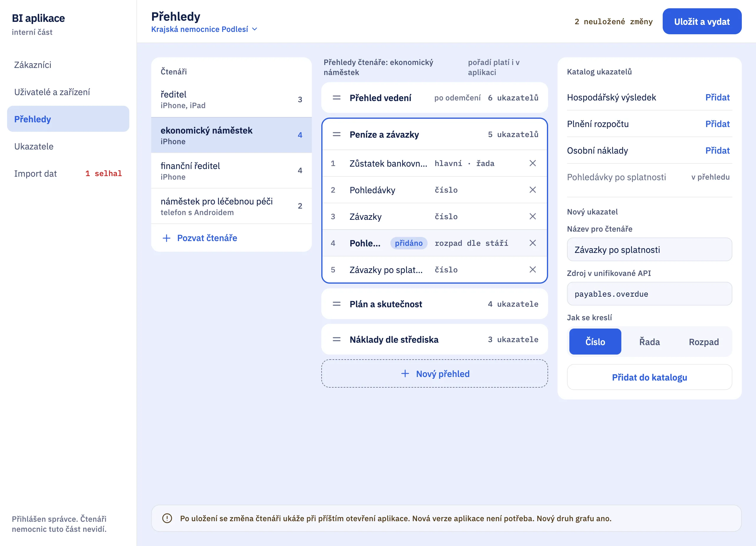756x546 pixels.
Task: Select reader náměstek pro léčebnou péči
Action: coord(231,206)
